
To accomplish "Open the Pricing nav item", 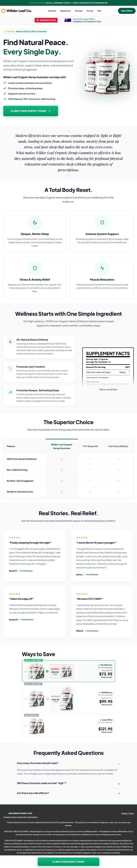I will coord(90,11).
